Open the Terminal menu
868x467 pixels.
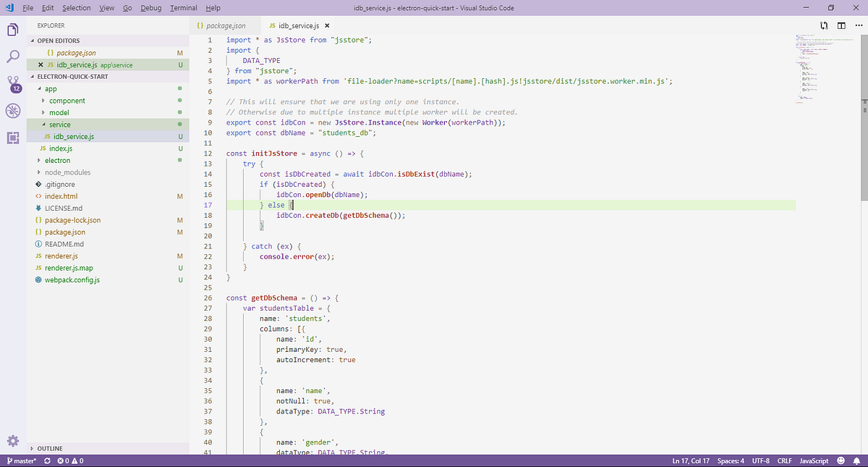183,8
